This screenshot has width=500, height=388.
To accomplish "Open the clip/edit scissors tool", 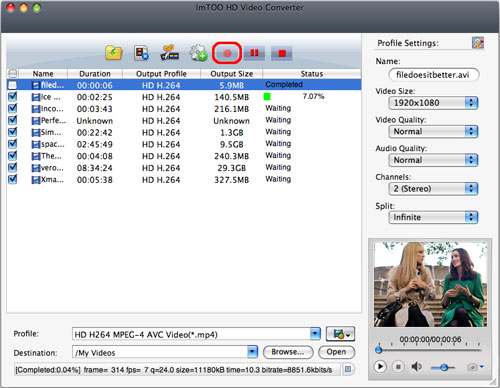I will 170,53.
